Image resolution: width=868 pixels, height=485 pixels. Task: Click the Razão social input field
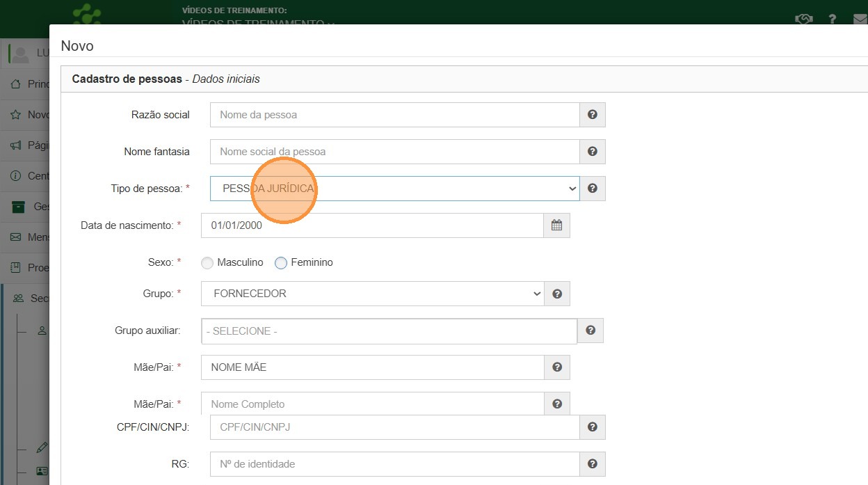tap(394, 115)
